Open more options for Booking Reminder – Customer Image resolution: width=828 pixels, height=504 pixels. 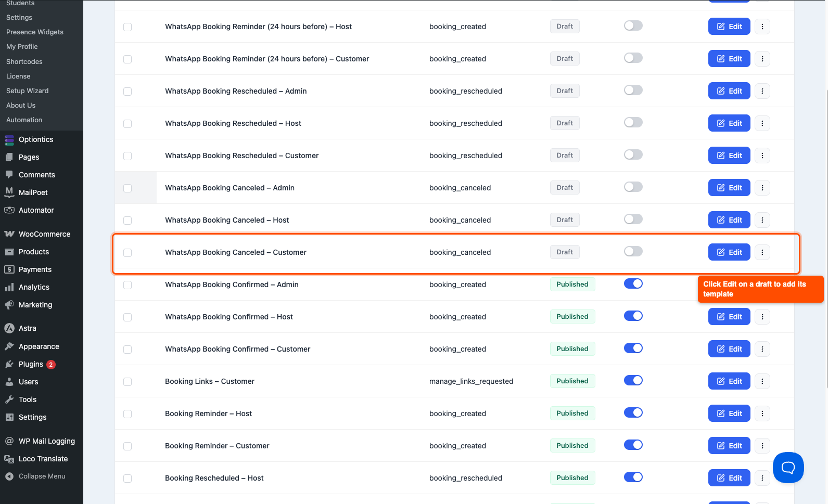(x=762, y=446)
